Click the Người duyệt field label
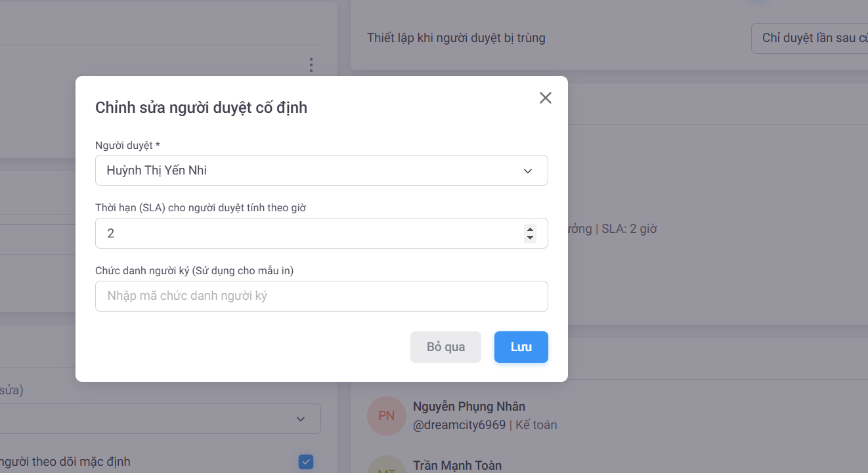Screen dimensions: 868x473 127,145
